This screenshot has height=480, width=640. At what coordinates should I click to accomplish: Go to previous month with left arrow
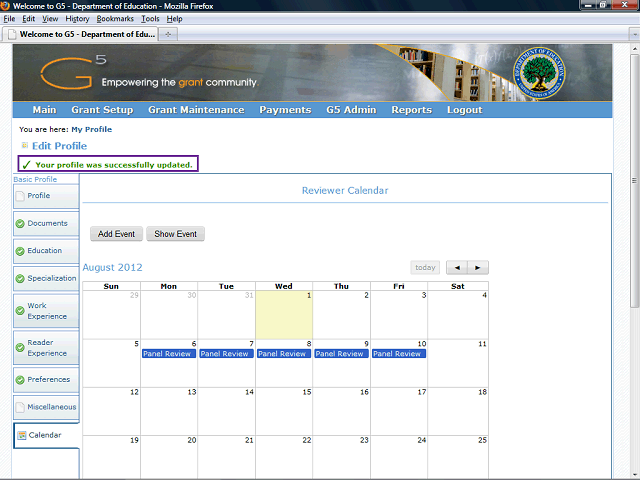[x=457, y=268]
